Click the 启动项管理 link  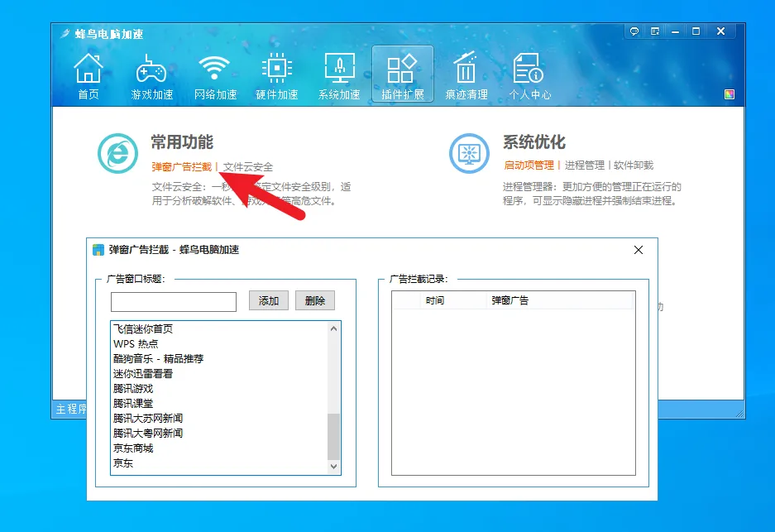[529, 165]
